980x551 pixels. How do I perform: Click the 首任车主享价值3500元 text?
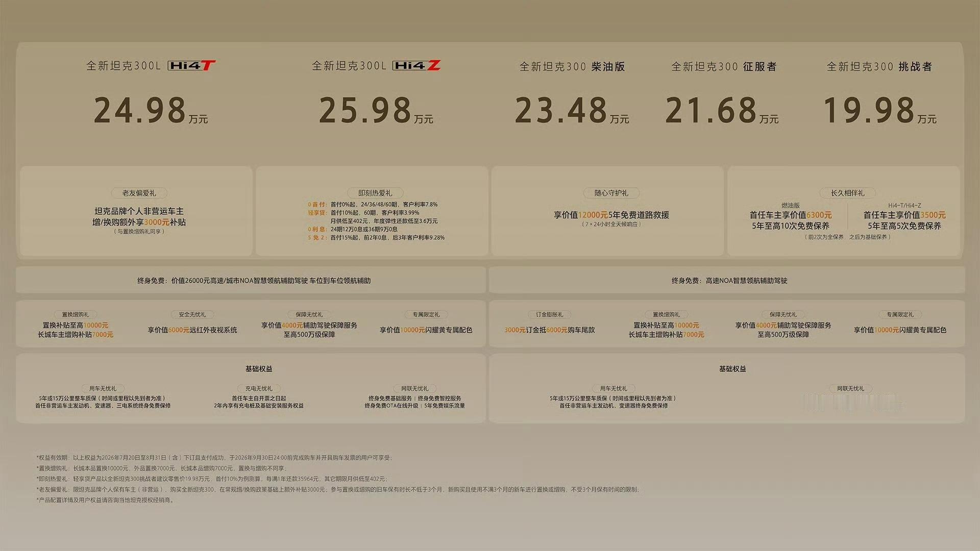[x=904, y=215]
